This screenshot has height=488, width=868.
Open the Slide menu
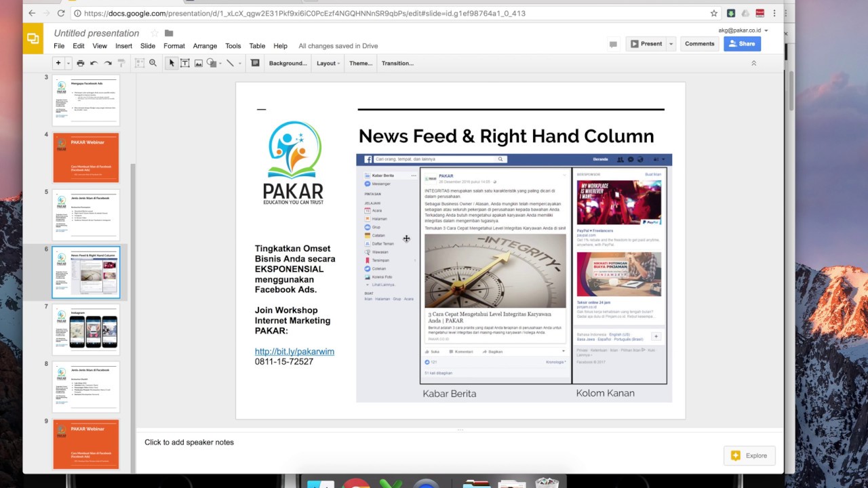point(148,46)
